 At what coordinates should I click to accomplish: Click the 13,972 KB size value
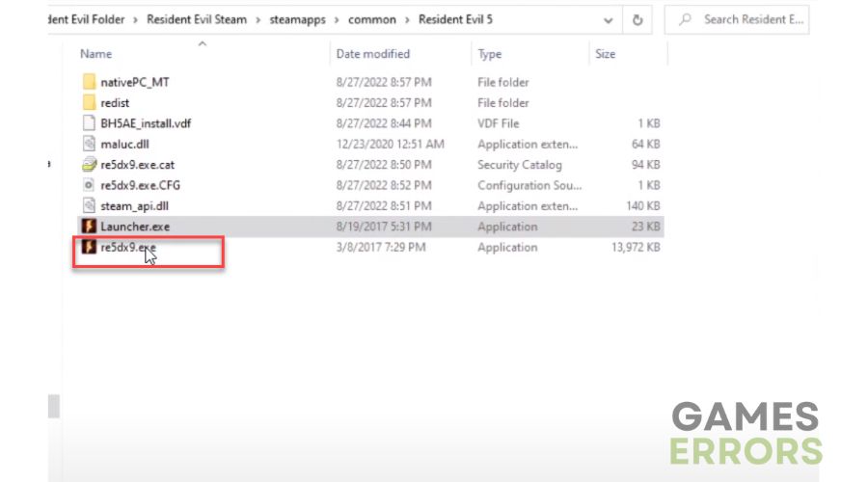tap(636, 247)
